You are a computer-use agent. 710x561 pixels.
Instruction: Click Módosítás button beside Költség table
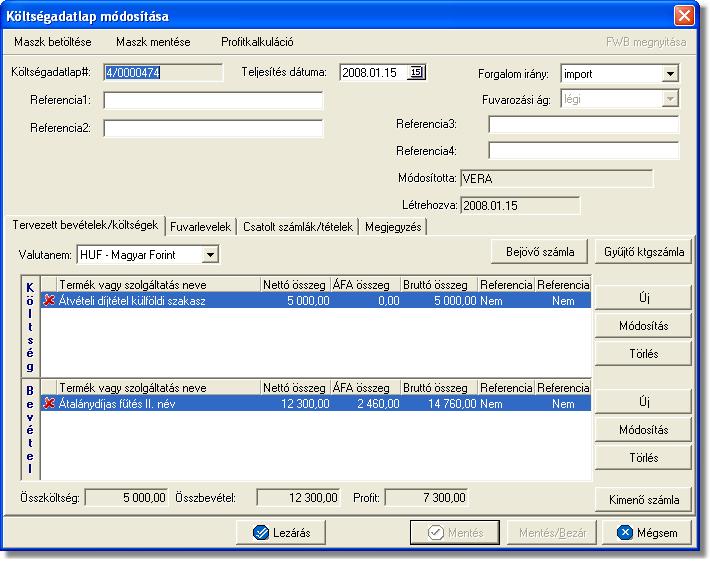(x=643, y=326)
